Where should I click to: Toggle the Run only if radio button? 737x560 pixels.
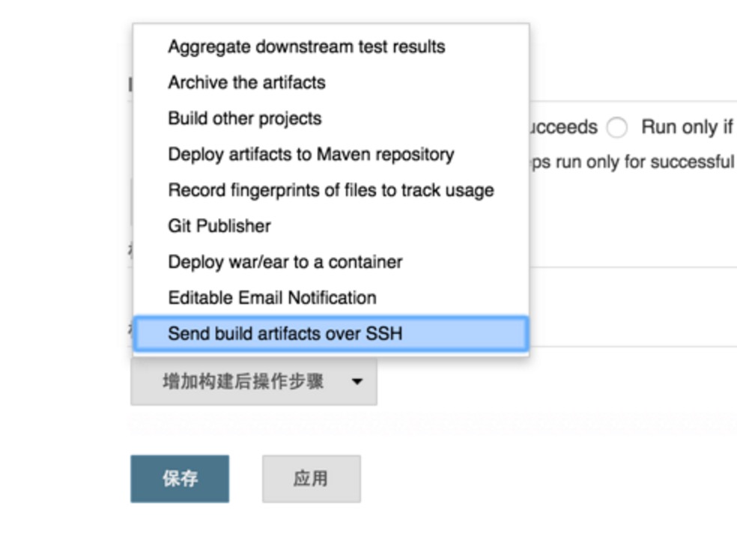[x=616, y=127]
